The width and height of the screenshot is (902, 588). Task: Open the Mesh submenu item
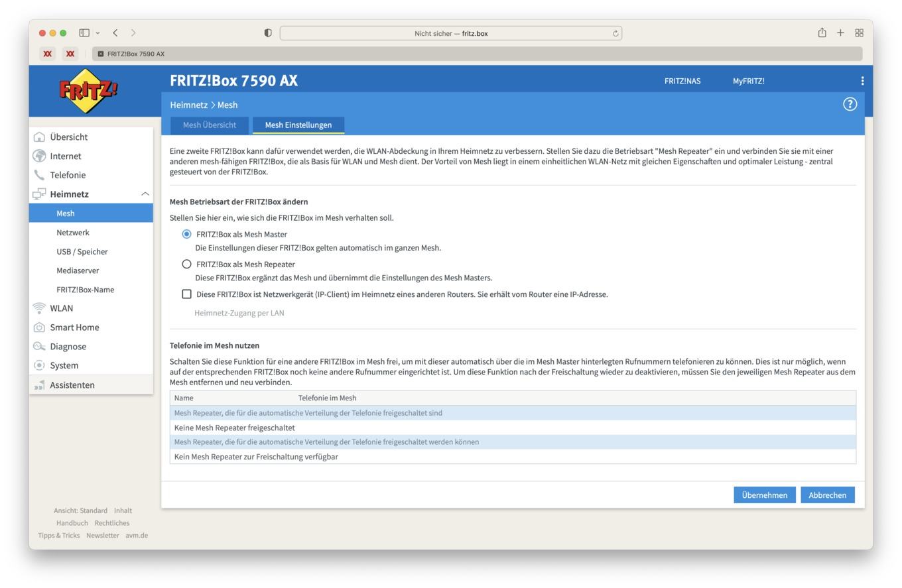click(x=91, y=213)
